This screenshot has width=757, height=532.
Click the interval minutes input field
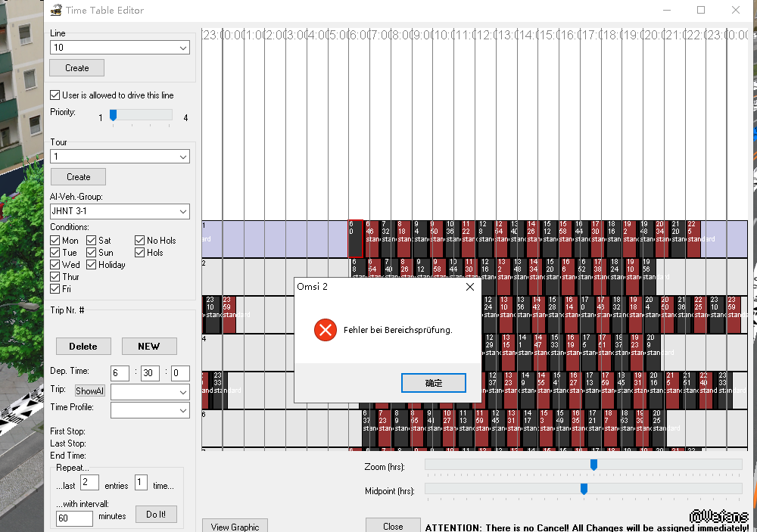coord(74,519)
